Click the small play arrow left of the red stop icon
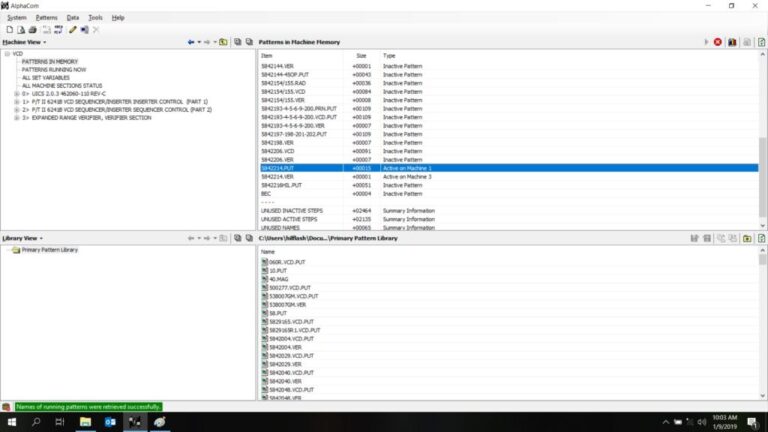The width and height of the screenshot is (768, 432). click(x=706, y=42)
